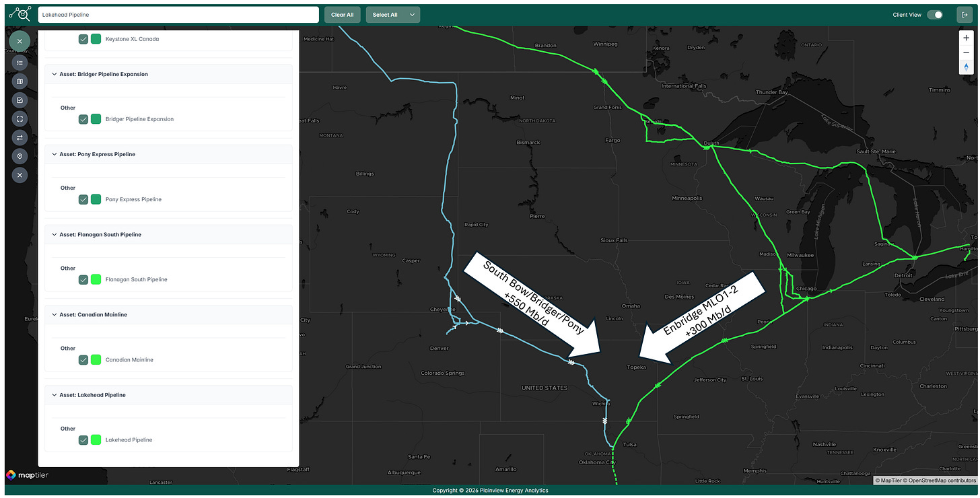Click Denver on the map
This screenshot has width=980, height=498.
tap(439, 348)
